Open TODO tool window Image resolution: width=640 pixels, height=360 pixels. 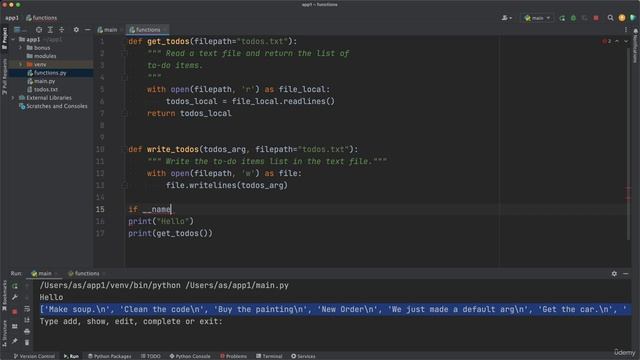point(151,356)
